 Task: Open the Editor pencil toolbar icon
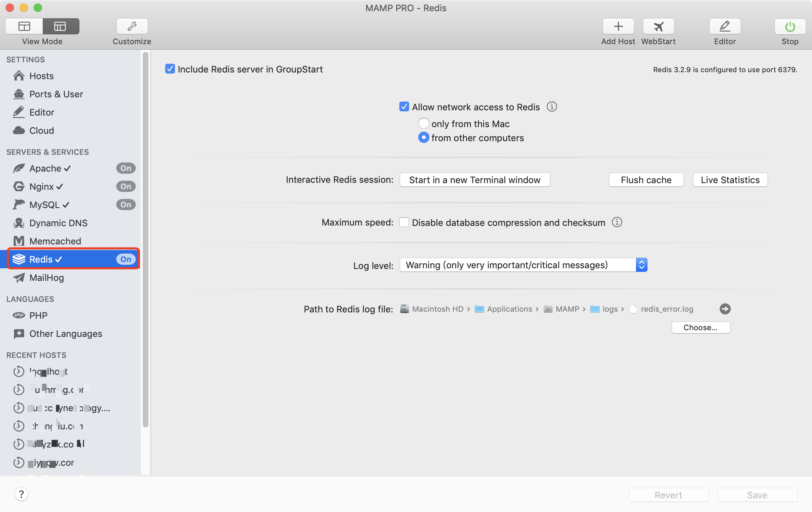tap(724, 27)
